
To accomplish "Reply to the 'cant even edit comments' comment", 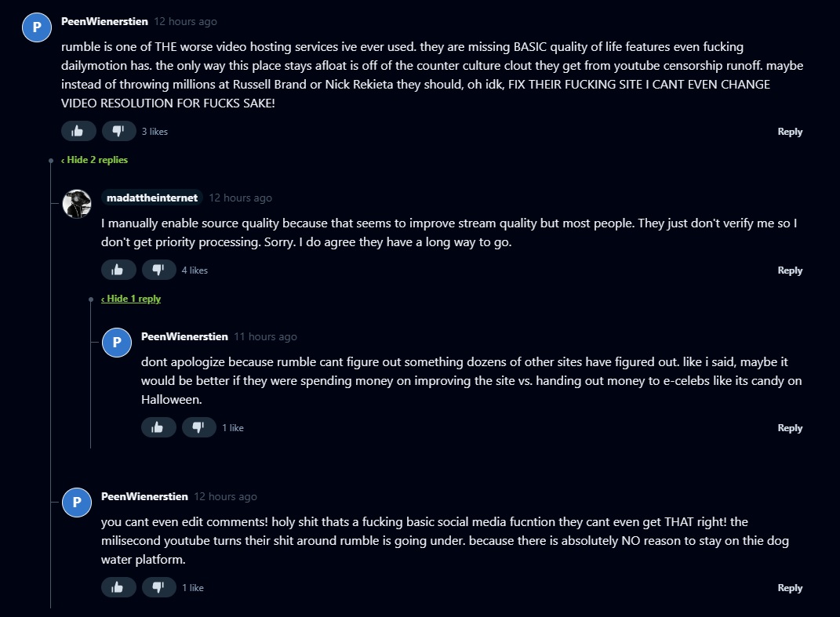I will 790,588.
